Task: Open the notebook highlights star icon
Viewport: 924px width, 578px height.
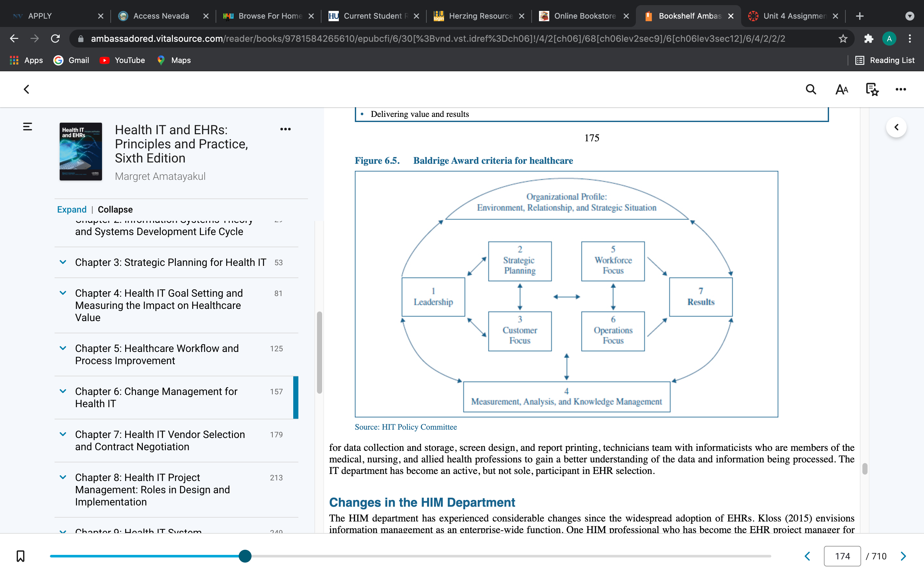Action: pos(872,90)
